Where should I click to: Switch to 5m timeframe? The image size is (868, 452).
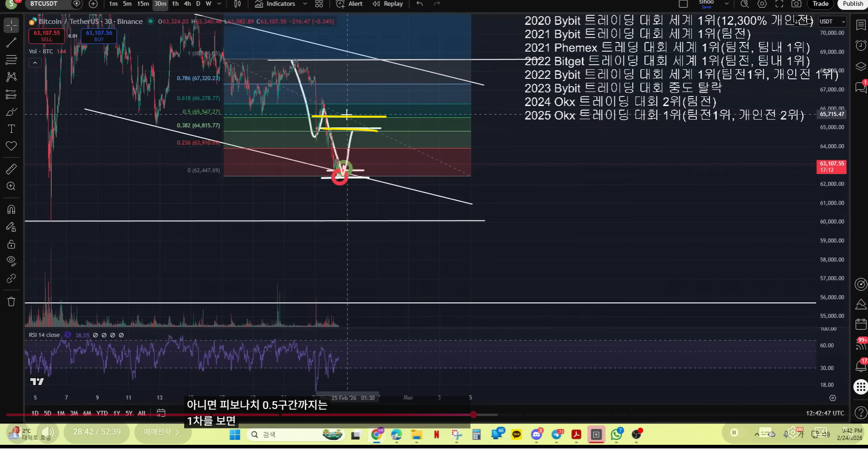pyautogui.click(x=127, y=4)
